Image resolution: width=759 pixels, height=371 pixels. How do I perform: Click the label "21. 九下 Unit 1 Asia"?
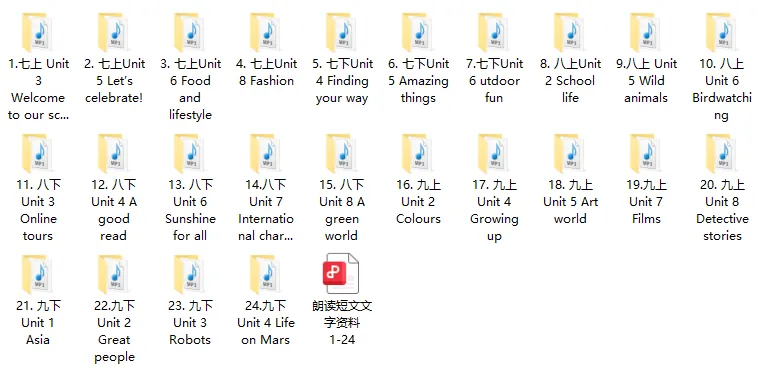[38, 323]
